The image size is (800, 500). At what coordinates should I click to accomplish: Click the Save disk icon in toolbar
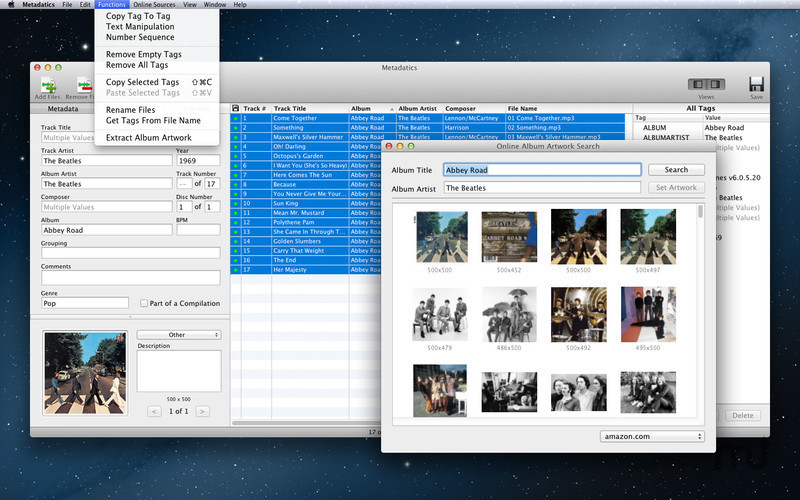click(x=756, y=85)
